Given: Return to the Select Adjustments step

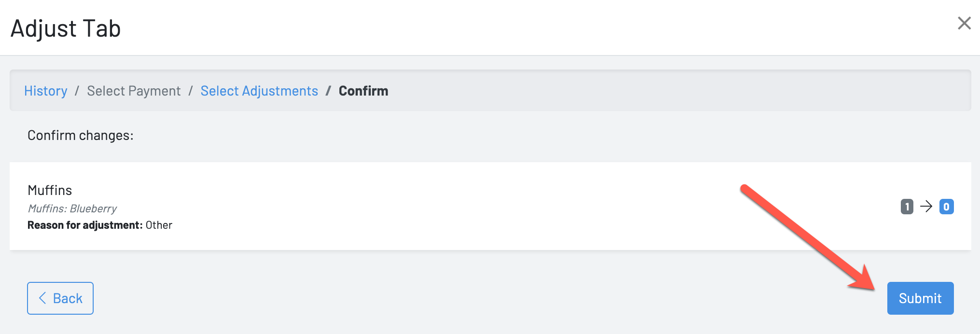Looking at the screenshot, I should [x=259, y=91].
